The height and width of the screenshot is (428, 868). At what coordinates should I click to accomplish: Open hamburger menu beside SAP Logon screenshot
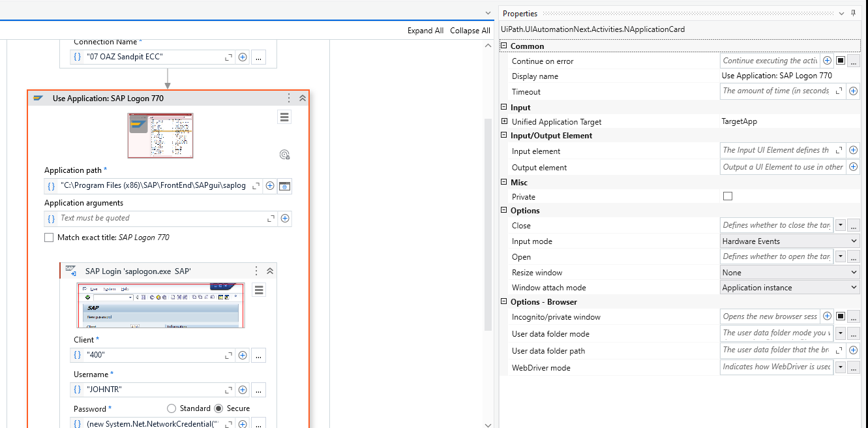284,117
